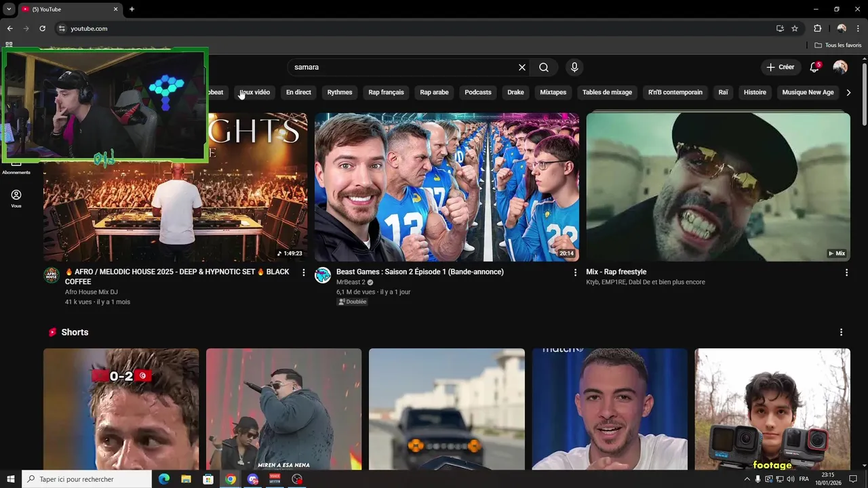Show more filter chips with right arrow
Viewport: 868px width, 488px height.
click(x=848, y=92)
